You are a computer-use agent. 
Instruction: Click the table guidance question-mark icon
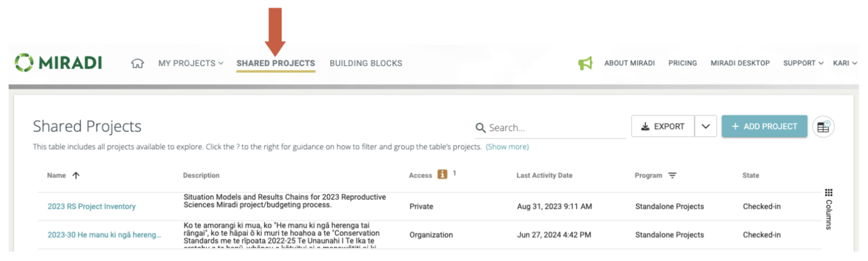click(823, 126)
